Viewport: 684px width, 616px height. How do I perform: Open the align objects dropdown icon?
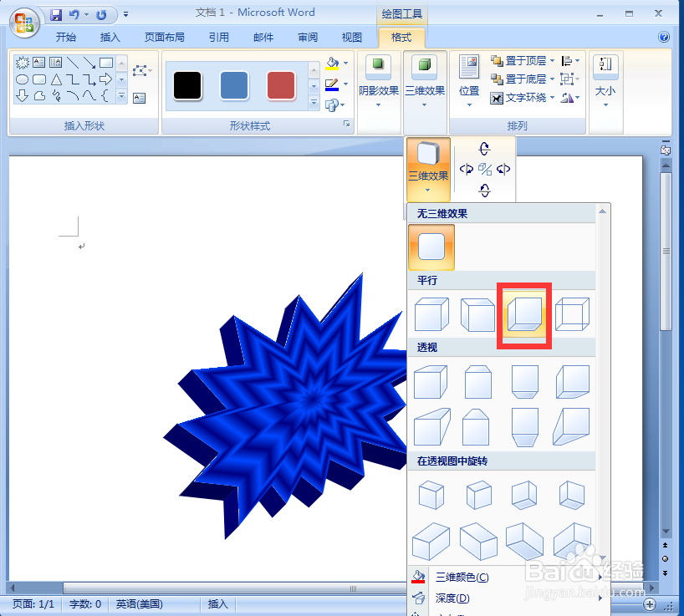click(570, 61)
